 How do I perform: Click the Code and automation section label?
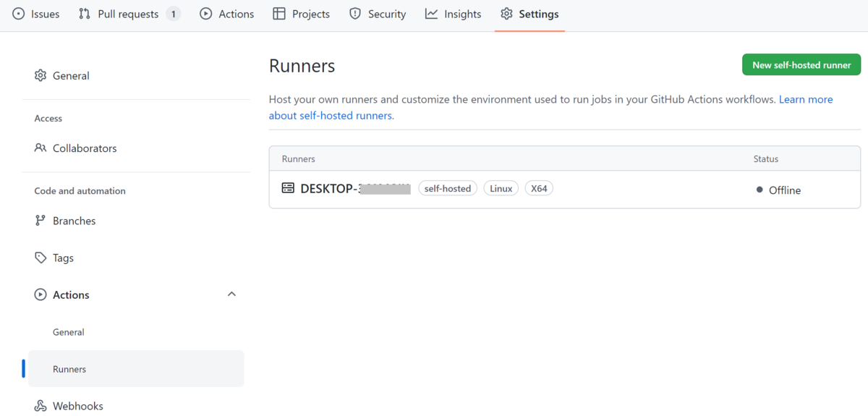[80, 191]
